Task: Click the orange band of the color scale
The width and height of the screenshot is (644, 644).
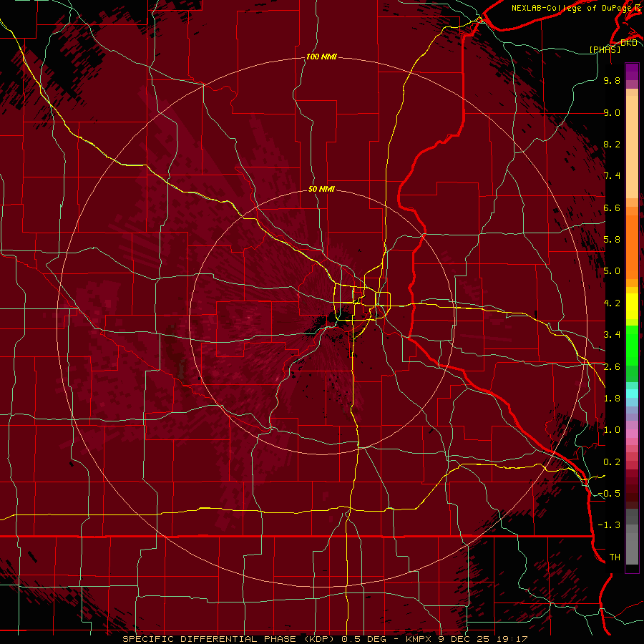Action: pos(632,246)
